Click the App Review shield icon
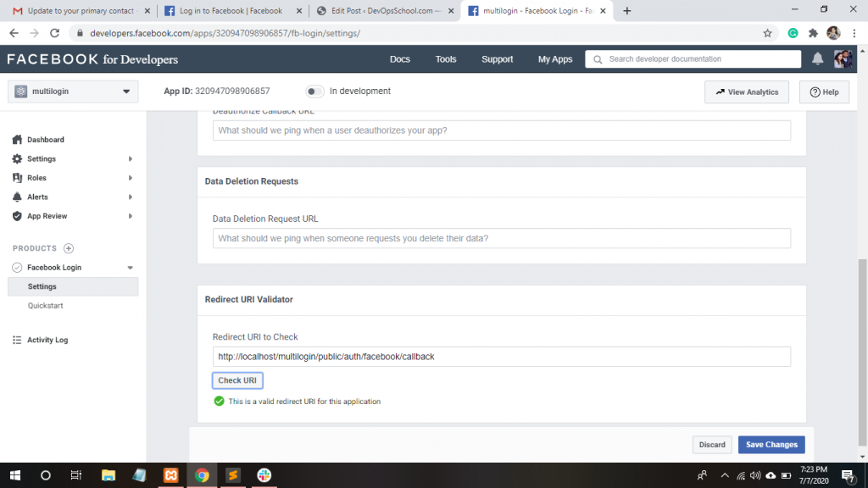 pos(17,216)
